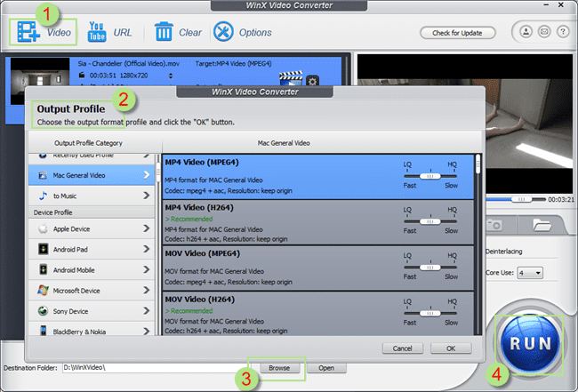
Task: Click the Sony Device icon
Action: point(43,311)
